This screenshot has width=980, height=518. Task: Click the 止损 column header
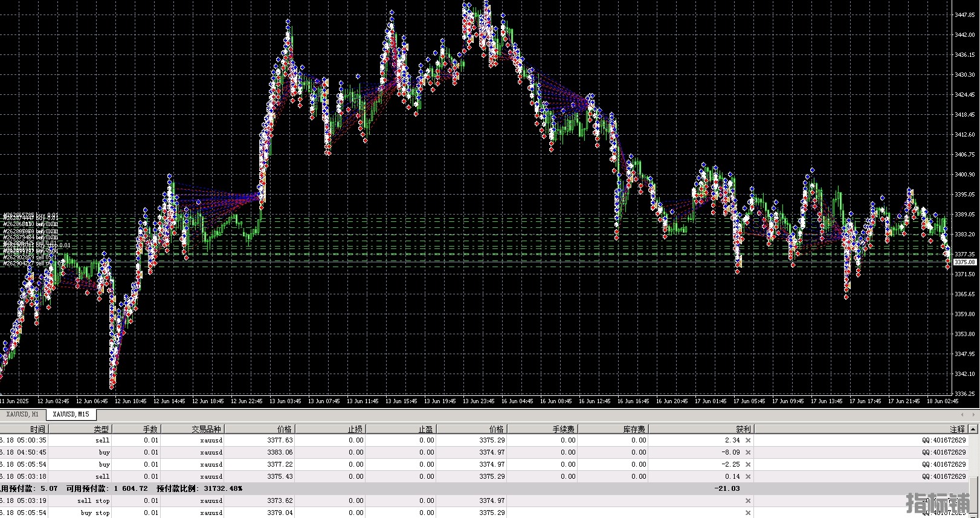[330, 429]
